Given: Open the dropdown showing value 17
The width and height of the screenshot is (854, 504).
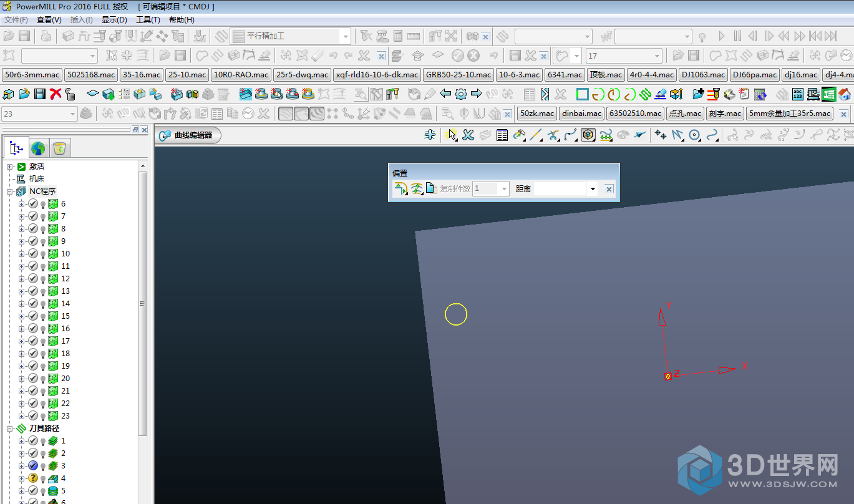Looking at the screenshot, I should pos(657,56).
